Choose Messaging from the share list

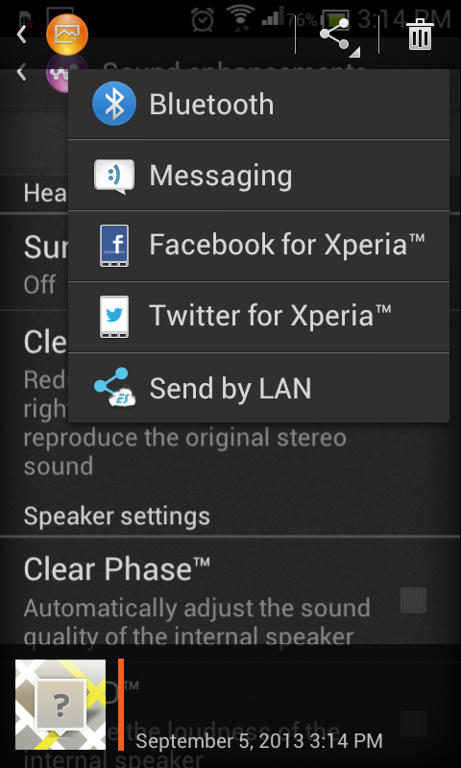(259, 175)
